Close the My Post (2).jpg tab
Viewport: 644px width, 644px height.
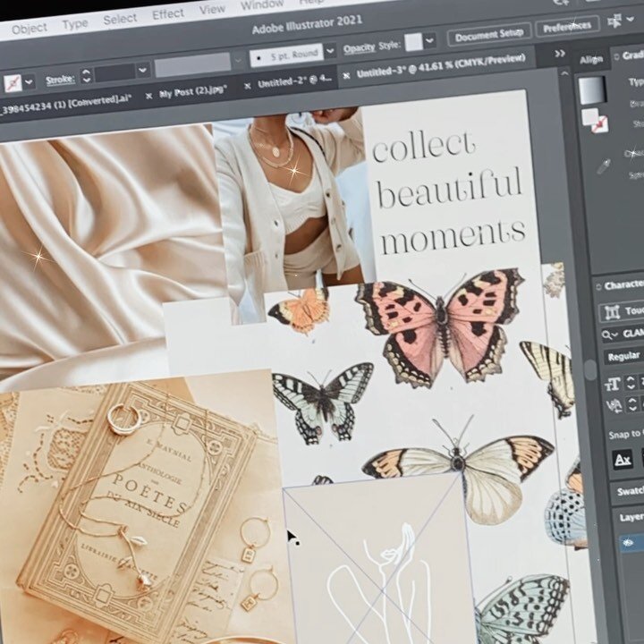tap(149, 96)
